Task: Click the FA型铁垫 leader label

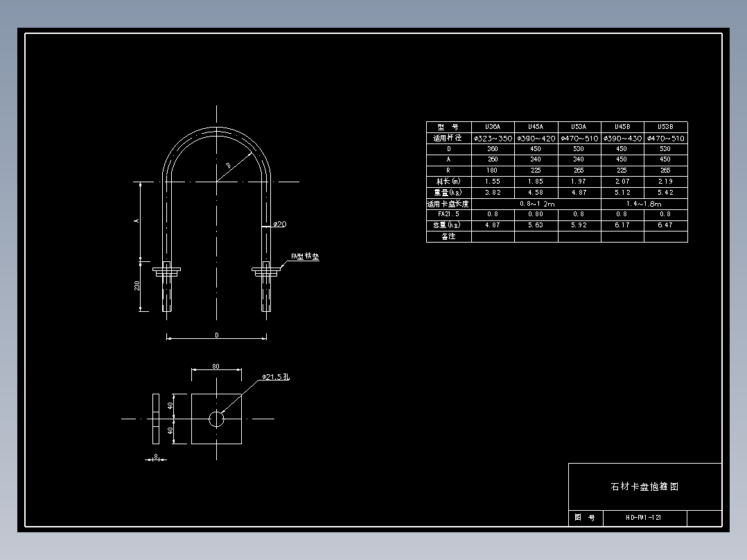Action: click(305, 256)
